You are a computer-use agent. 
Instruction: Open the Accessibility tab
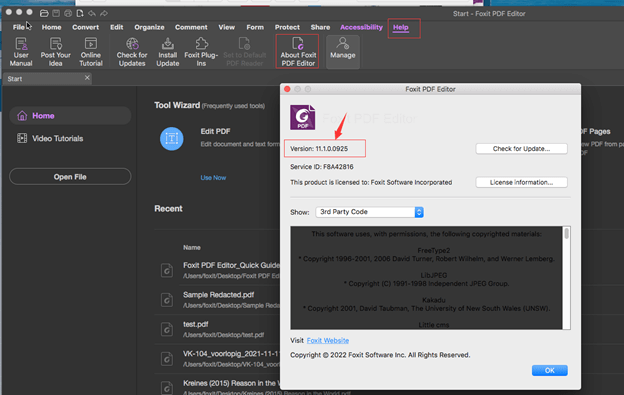point(361,27)
